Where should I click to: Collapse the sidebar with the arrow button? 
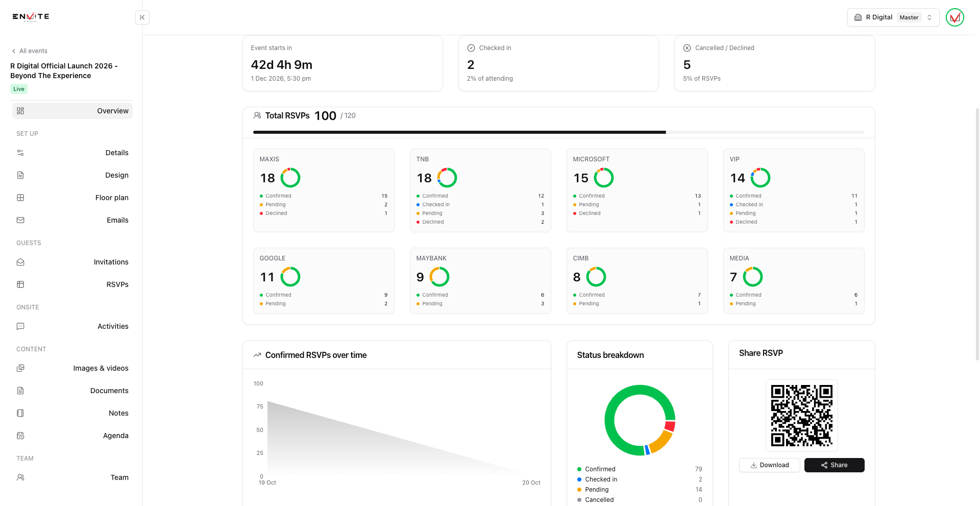click(142, 17)
